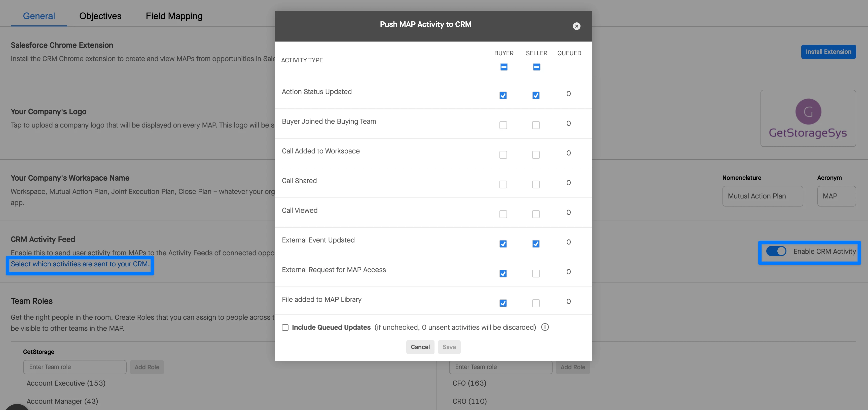Image resolution: width=868 pixels, height=410 pixels.
Task: Check Seller for External Request for MAP Access
Action: pyautogui.click(x=536, y=274)
